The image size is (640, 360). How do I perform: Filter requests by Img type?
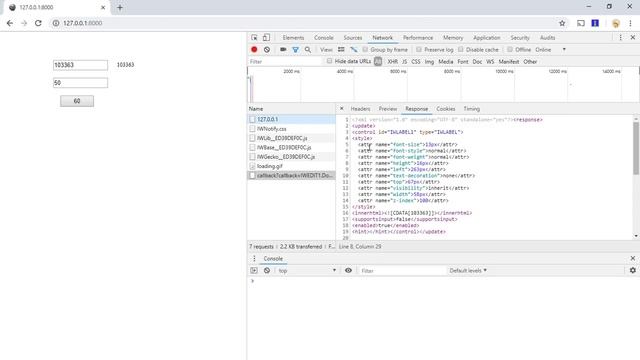coord(429,62)
